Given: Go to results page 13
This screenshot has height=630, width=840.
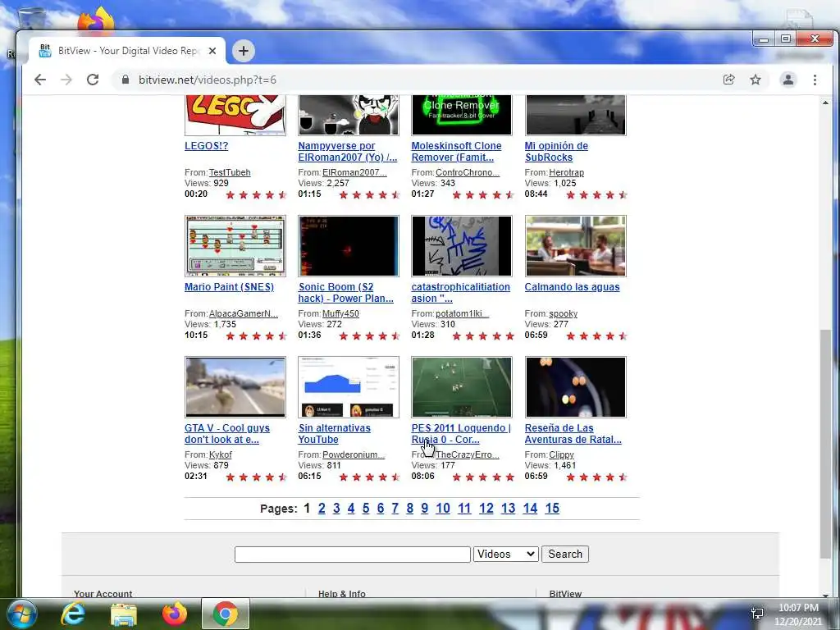Looking at the screenshot, I should click(508, 509).
